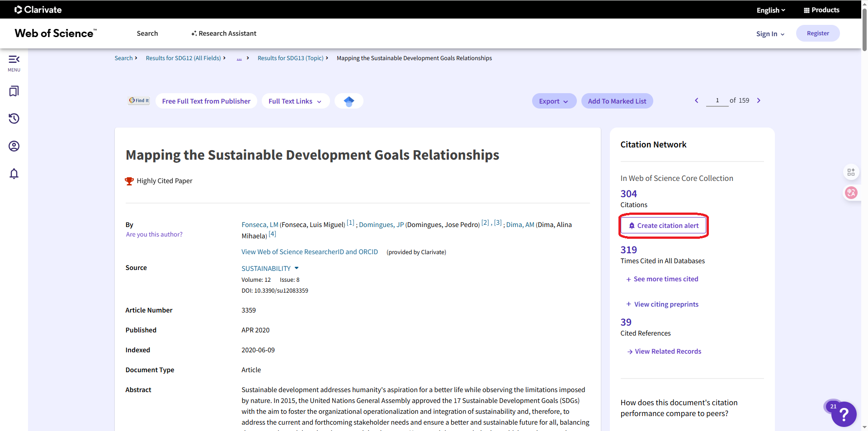Open the marked list bookmark icon
868x431 pixels.
14,91
